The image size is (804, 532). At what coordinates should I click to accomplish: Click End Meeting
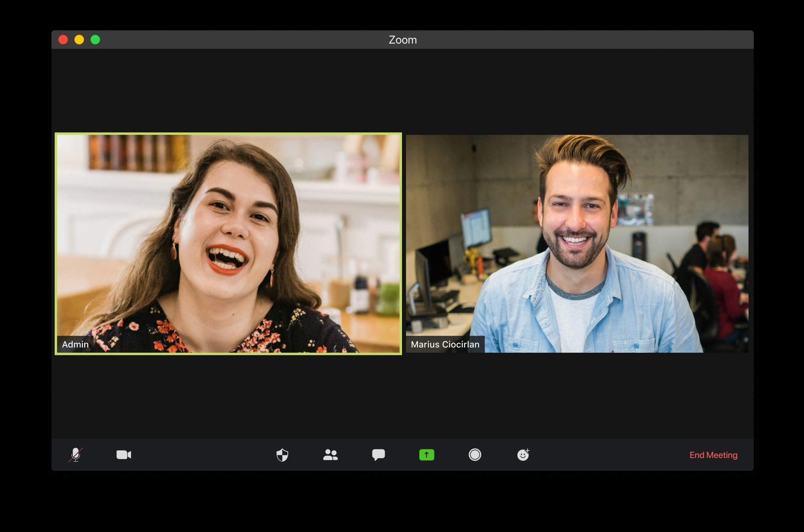click(x=713, y=455)
